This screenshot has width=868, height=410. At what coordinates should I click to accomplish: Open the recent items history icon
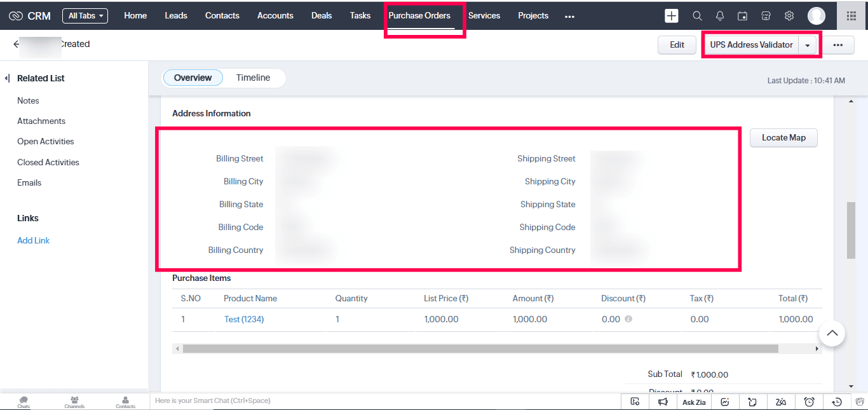click(x=837, y=401)
